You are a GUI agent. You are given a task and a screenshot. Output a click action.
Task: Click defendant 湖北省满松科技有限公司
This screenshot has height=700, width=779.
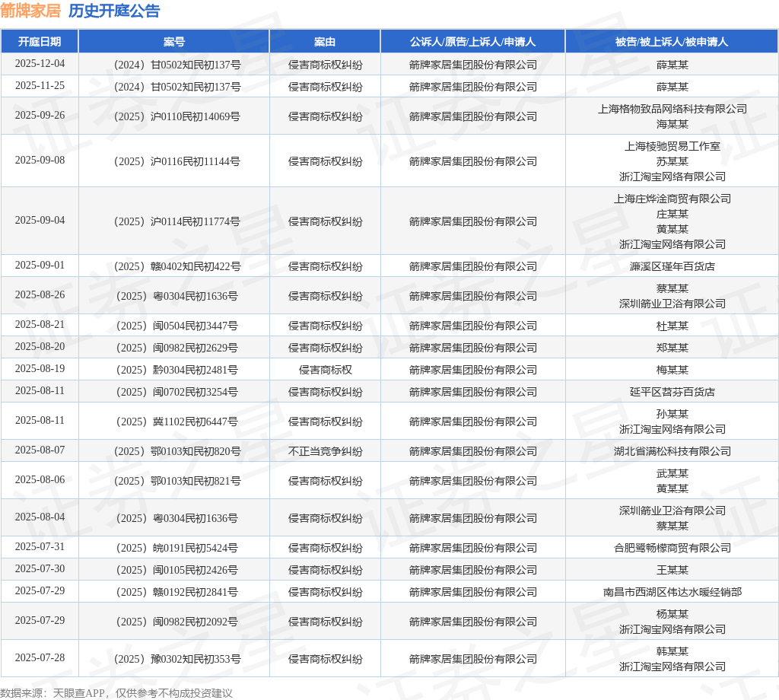point(672,451)
